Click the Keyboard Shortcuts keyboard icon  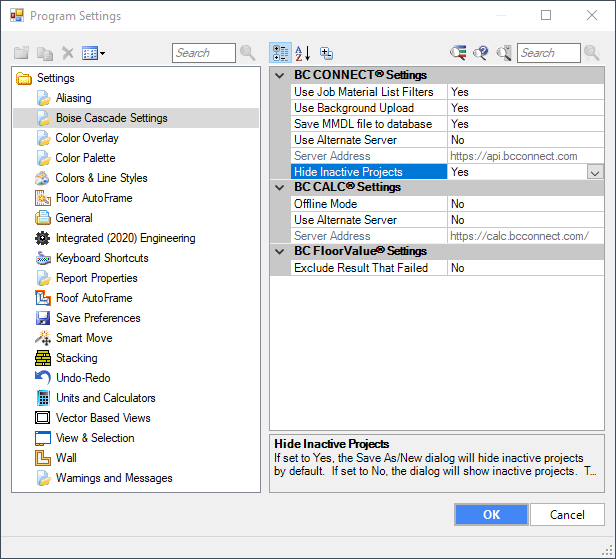click(43, 258)
